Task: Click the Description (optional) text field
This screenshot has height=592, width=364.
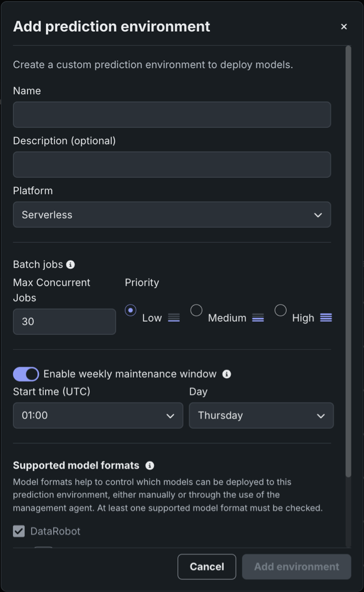Action: coord(172,164)
